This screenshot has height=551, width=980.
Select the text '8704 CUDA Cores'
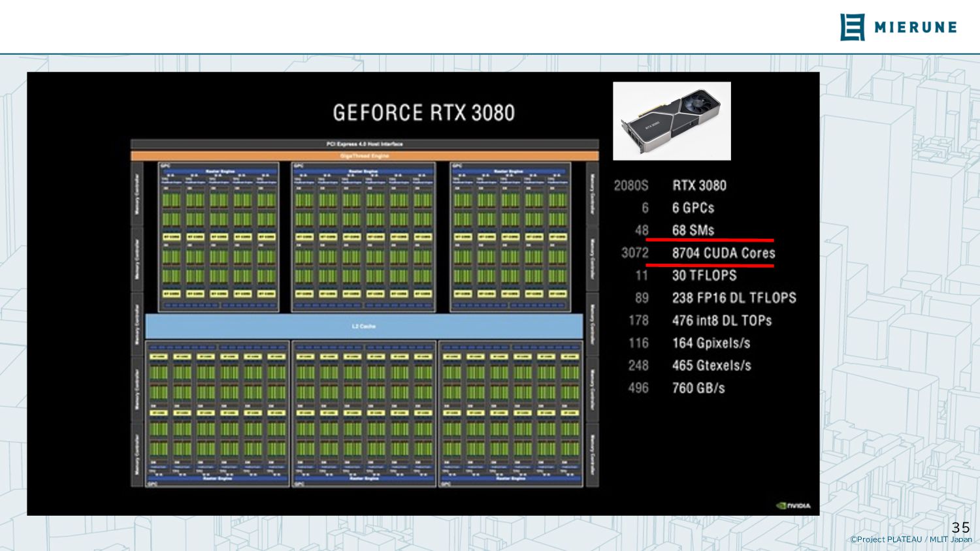click(724, 253)
